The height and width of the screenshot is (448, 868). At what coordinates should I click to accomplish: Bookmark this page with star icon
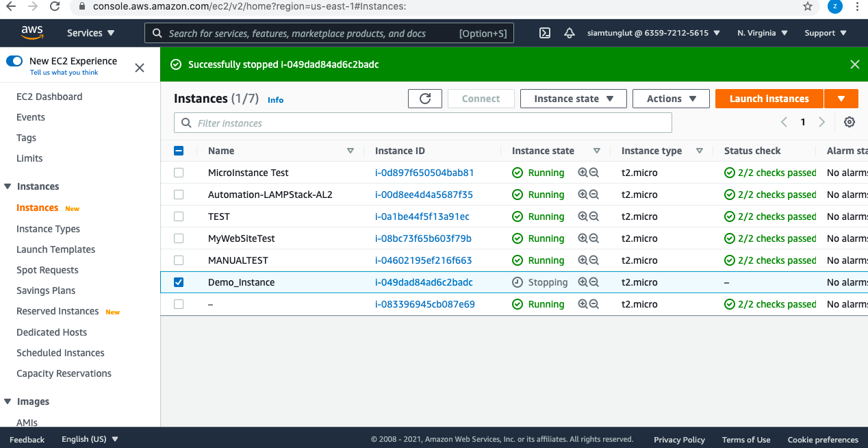[x=808, y=6]
